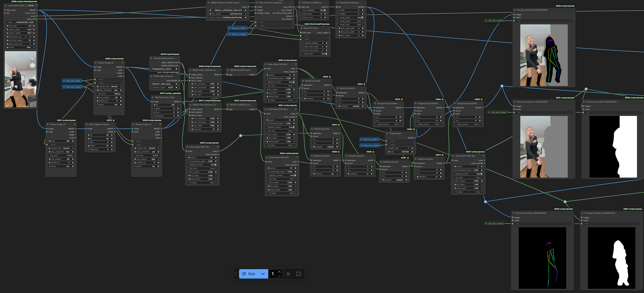Click the red value field in Mask From Color
644x293 pixels.
(x=166, y=105)
